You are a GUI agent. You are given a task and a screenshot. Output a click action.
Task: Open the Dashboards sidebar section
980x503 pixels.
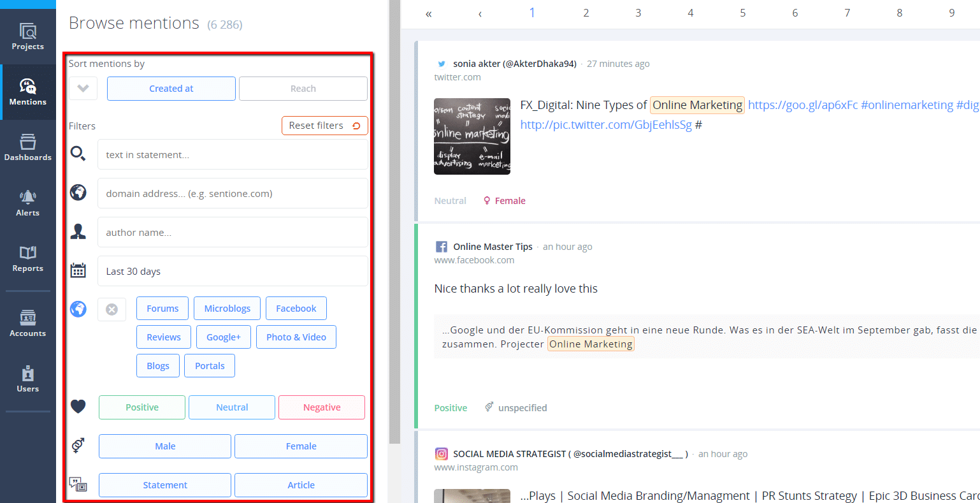coord(27,147)
